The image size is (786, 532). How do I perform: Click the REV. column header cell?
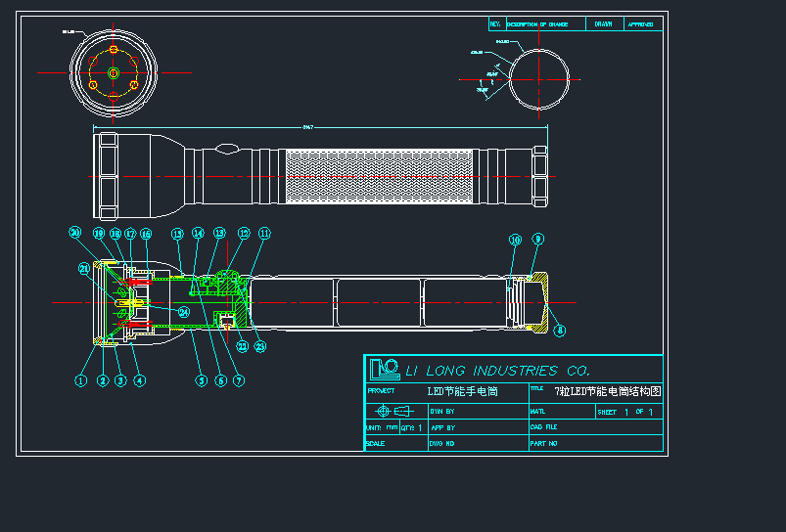pyautogui.click(x=495, y=23)
